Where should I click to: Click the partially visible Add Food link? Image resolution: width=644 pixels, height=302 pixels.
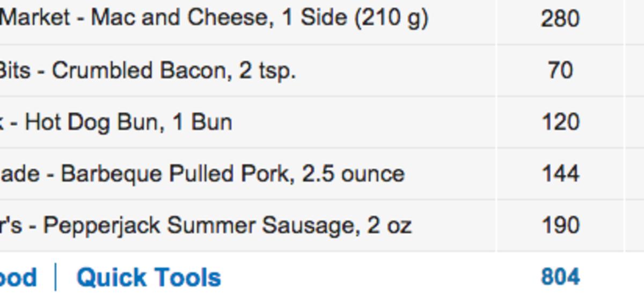pos(18,278)
